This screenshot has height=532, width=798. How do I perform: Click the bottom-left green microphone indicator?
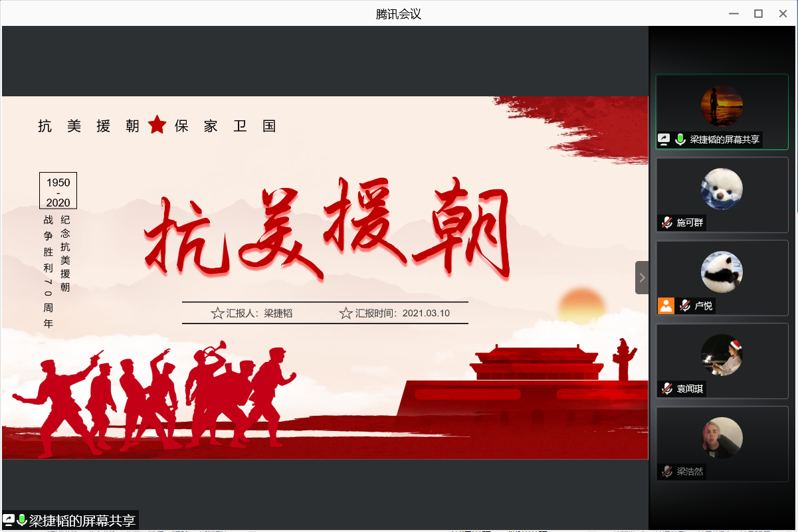22,520
